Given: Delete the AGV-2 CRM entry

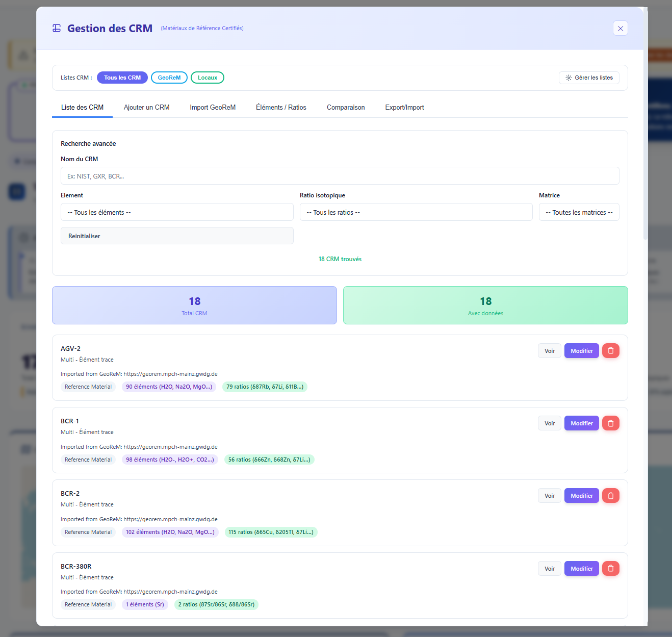Looking at the screenshot, I should (610, 351).
